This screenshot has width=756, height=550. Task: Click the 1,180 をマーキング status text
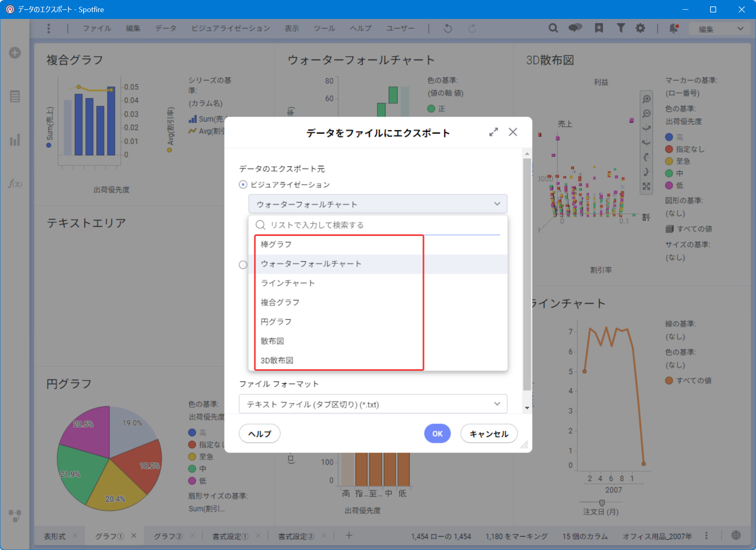click(x=516, y=536)
